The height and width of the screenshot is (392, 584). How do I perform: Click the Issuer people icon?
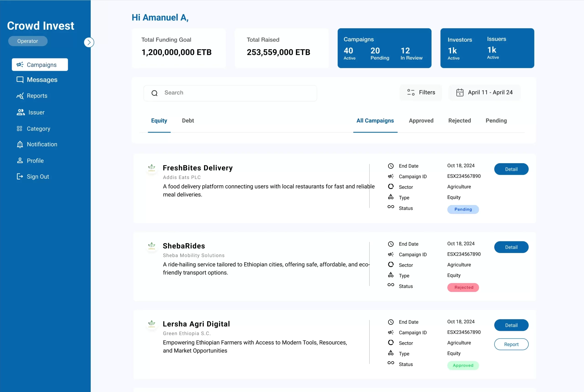coord(21,112)
